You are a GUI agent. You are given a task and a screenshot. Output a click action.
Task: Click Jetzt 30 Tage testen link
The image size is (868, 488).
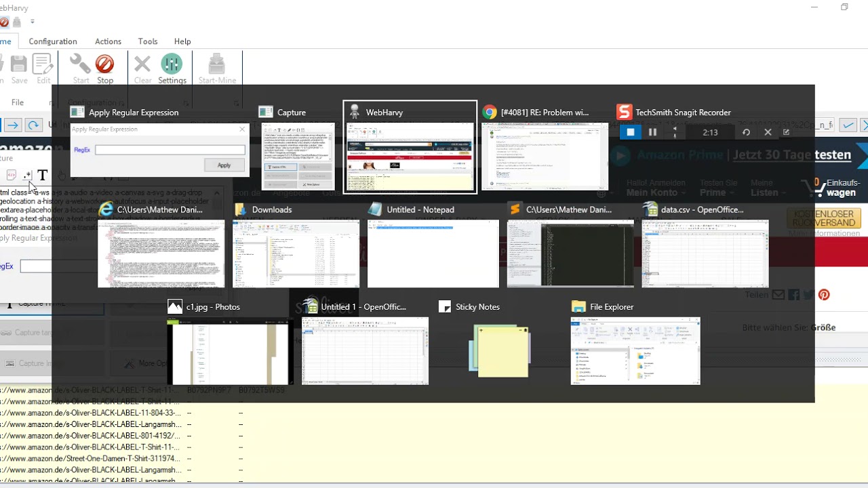tap(791, 155)
